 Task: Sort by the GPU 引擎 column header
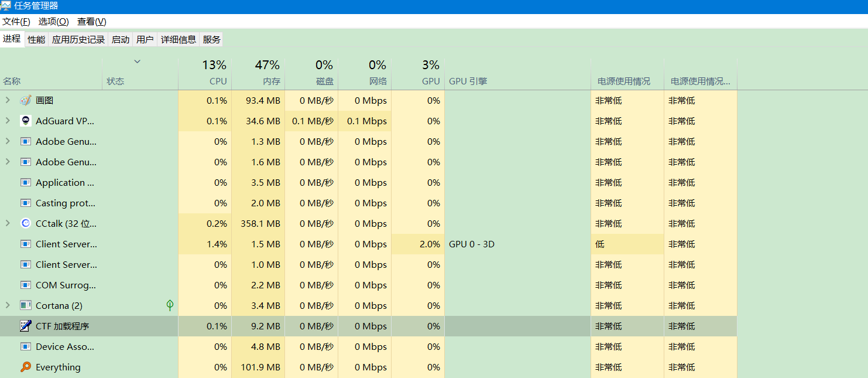point(517,74)
